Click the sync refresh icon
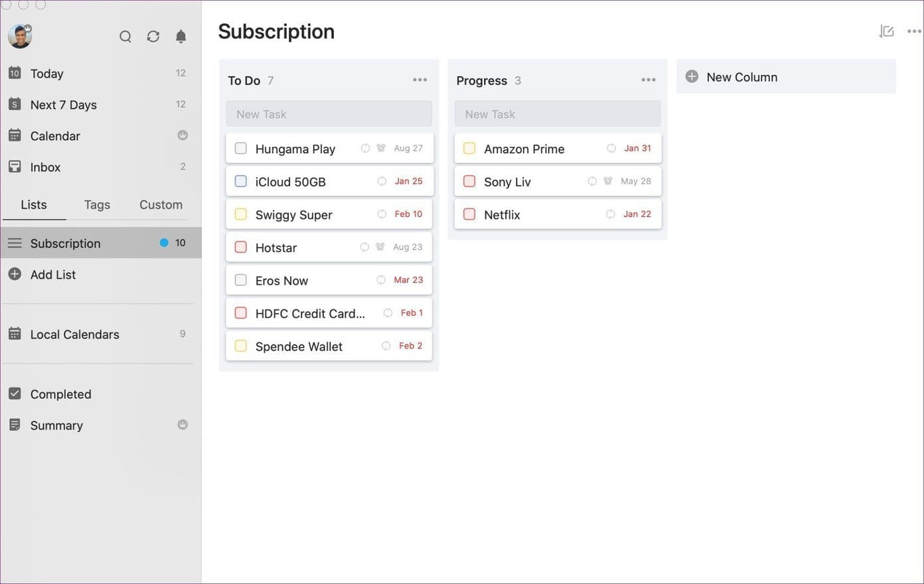 click(153, 36)
